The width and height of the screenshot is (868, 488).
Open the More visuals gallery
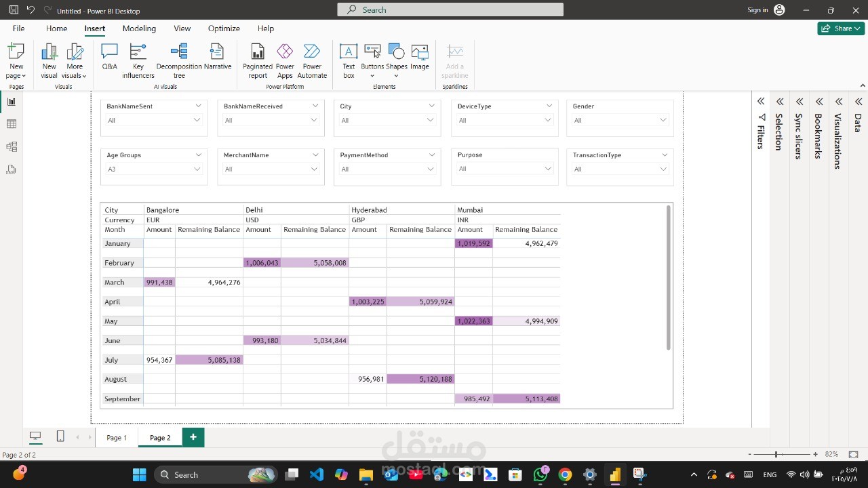(75, 61)
